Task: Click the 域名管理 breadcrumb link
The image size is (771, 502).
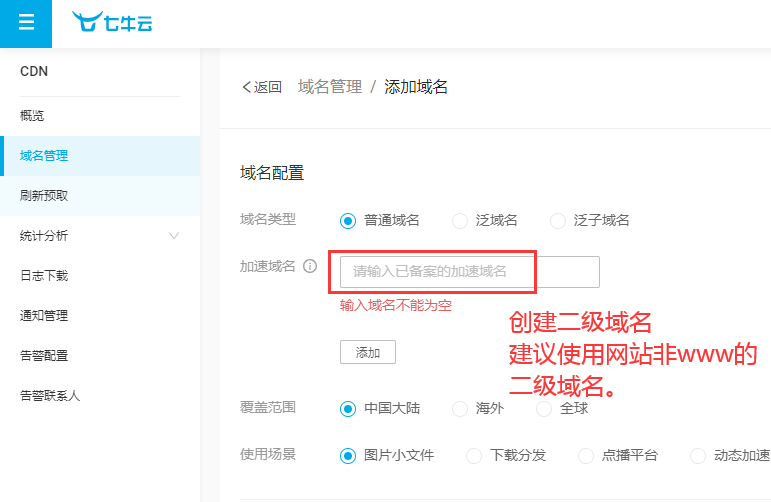Action: (330, 87)
